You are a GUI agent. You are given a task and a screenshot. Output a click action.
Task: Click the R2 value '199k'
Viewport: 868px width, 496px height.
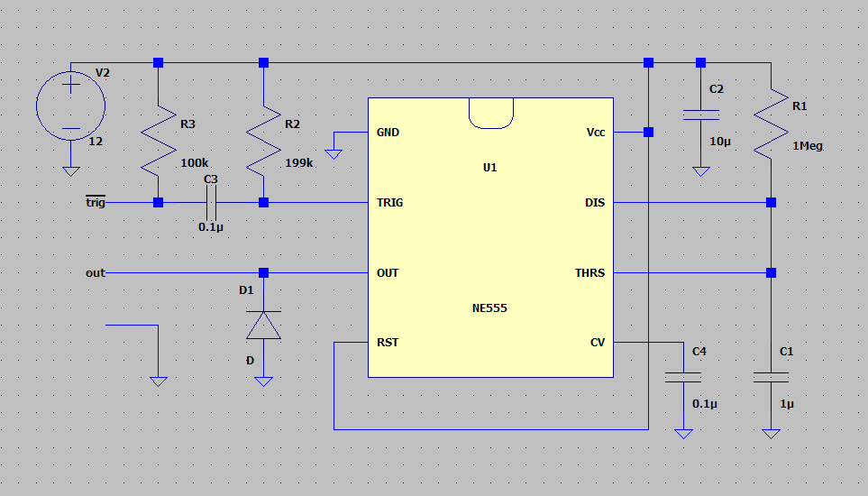299,162
